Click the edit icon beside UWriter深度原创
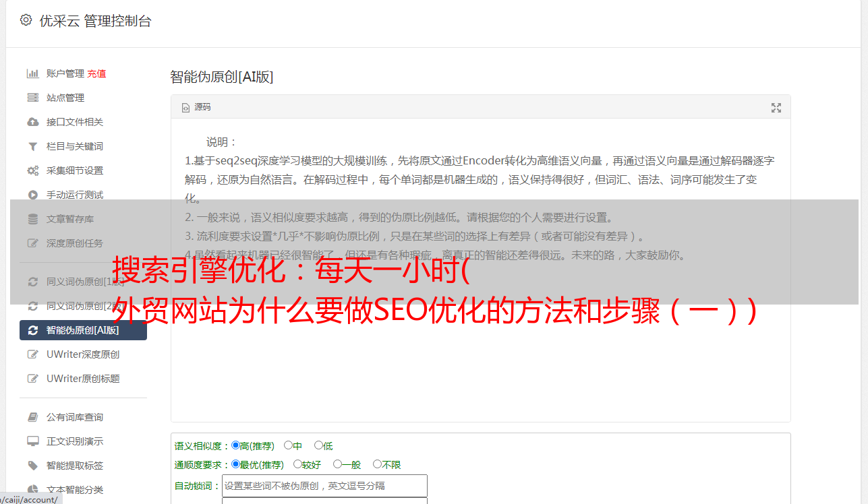868x504 pixels. [32, 354]
